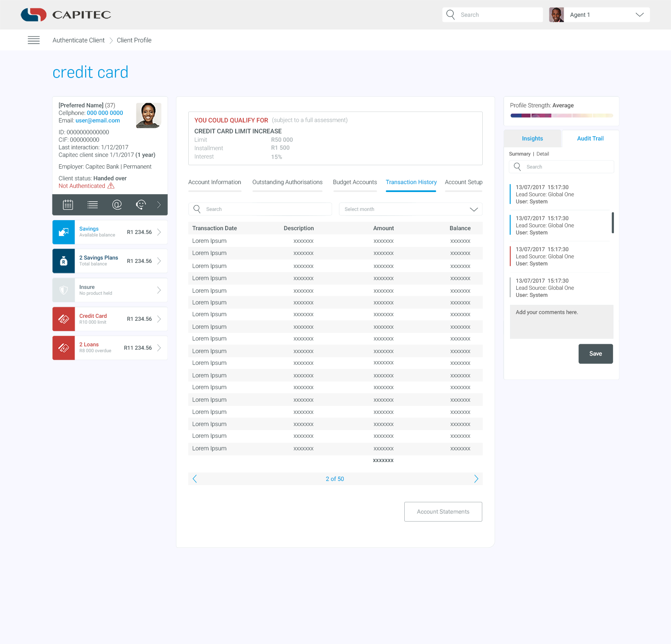Click the Description column header

pos(299,228)
